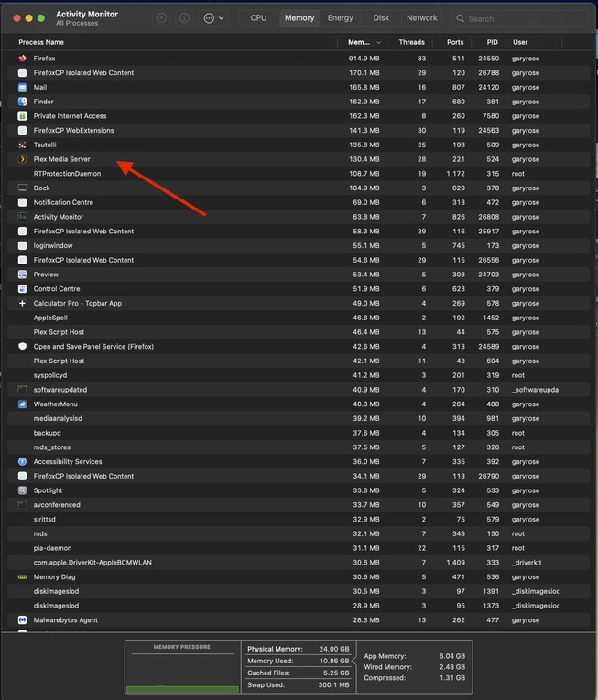Viewport: 598px width, 700px height.
Task: Open the Energy tab
Action: 340,18
